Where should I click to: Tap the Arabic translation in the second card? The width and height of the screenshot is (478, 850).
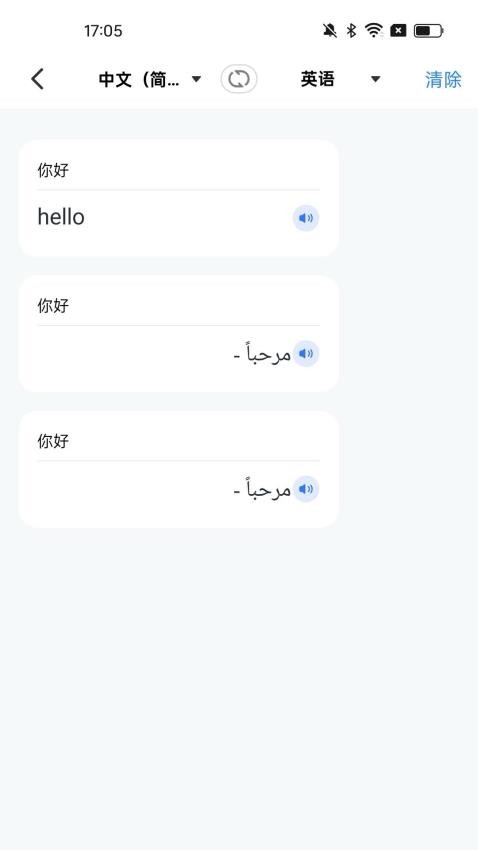tap(262, 355)
